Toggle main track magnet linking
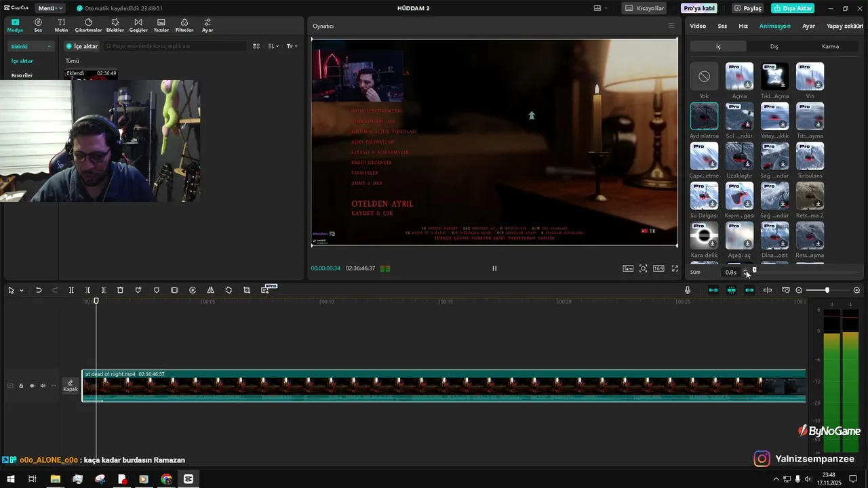Viewport: 868px width, 488px height. tap(713, 290)
